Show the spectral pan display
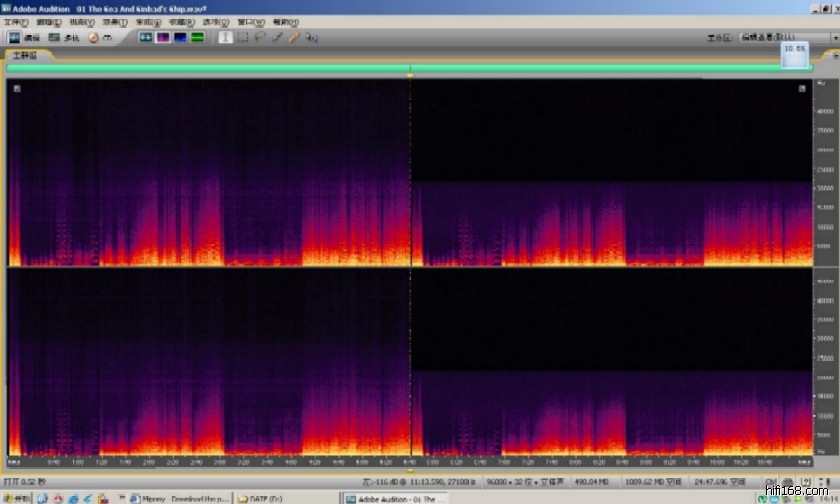This screenshot has height=504, width=840. click(x=180, y=37)
